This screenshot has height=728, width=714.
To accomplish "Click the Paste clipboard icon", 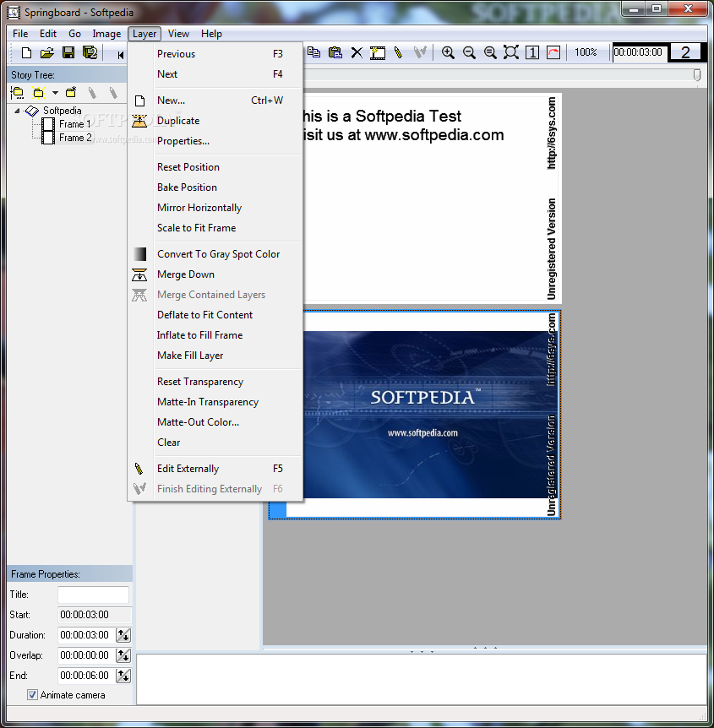I will point(335,52).
